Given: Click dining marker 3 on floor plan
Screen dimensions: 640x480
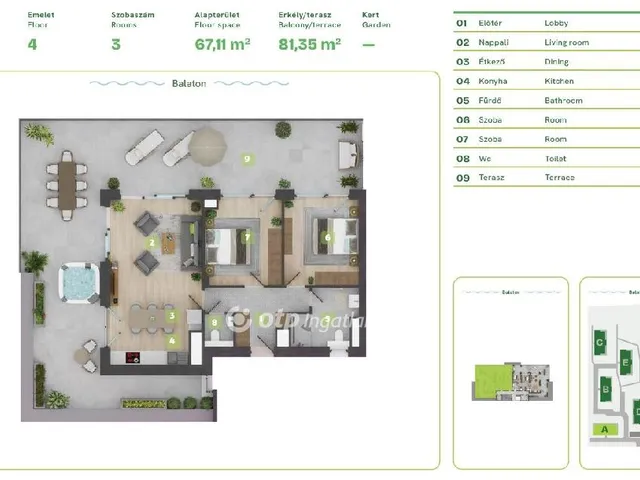Looking at the screenshot, I should [172, 316].
